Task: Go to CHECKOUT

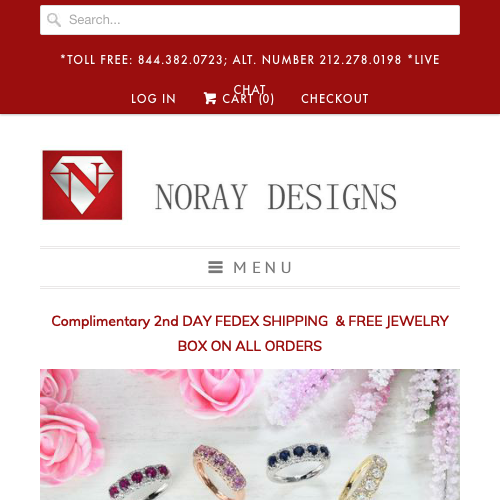Action: coord(335,99)
